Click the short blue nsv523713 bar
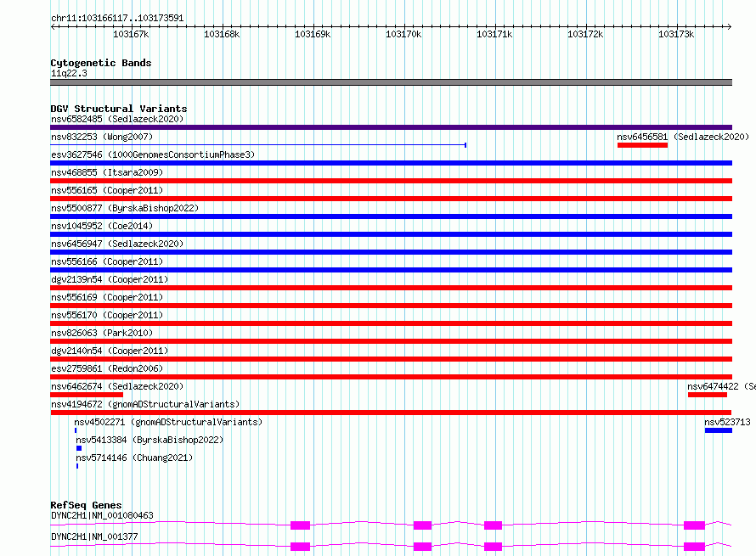 click(x=719, y=430)
